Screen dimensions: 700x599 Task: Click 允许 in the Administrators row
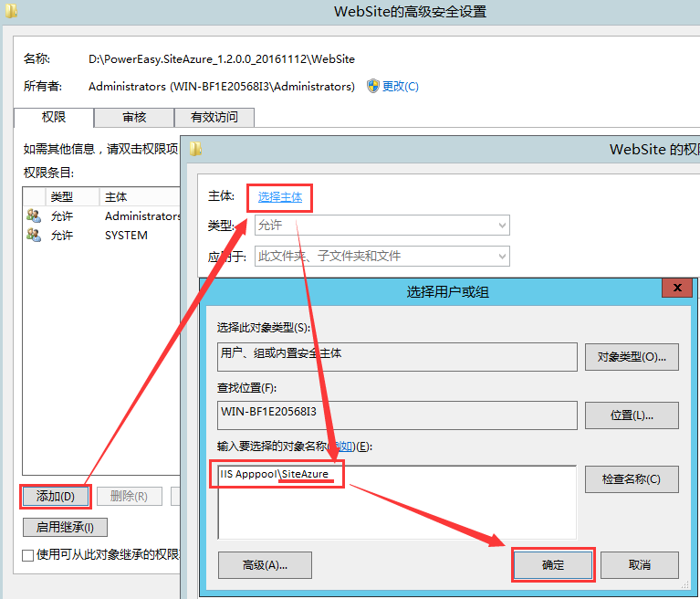[62, 216]
